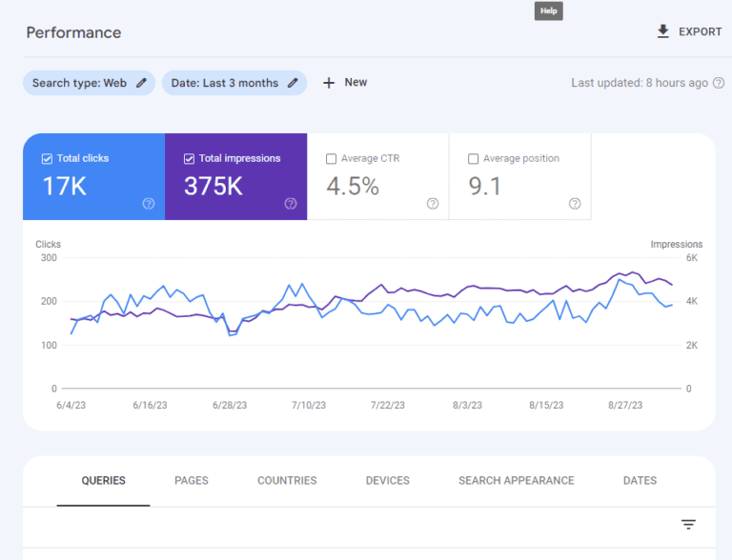Uncheck the Total impressions checkbox

point(189,159)
